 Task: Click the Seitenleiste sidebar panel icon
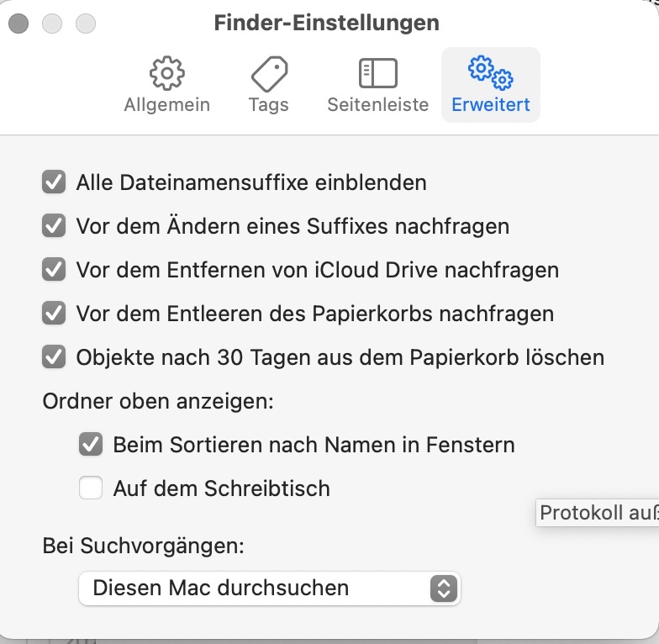pos(377,74)
